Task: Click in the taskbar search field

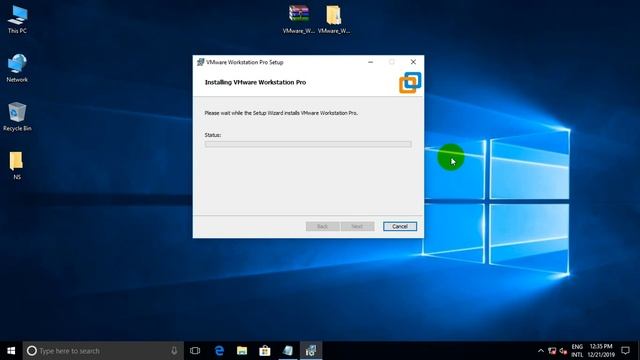Action: pos(104,351)
